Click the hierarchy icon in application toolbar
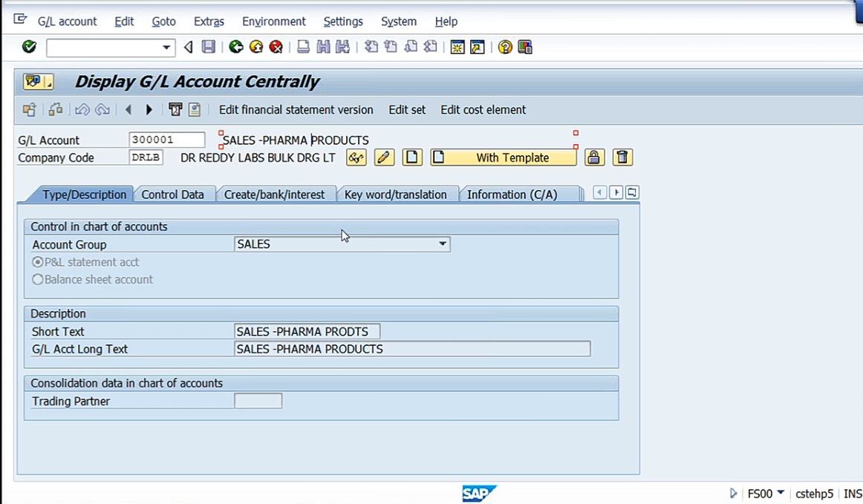The width and height of the screenshot is (863, 504). tap(56, 110)
